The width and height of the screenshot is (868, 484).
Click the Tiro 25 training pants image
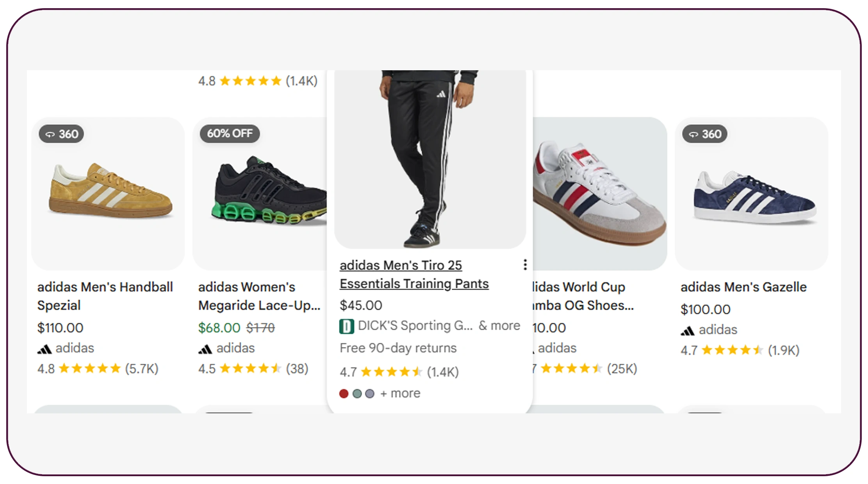[430, 160]
